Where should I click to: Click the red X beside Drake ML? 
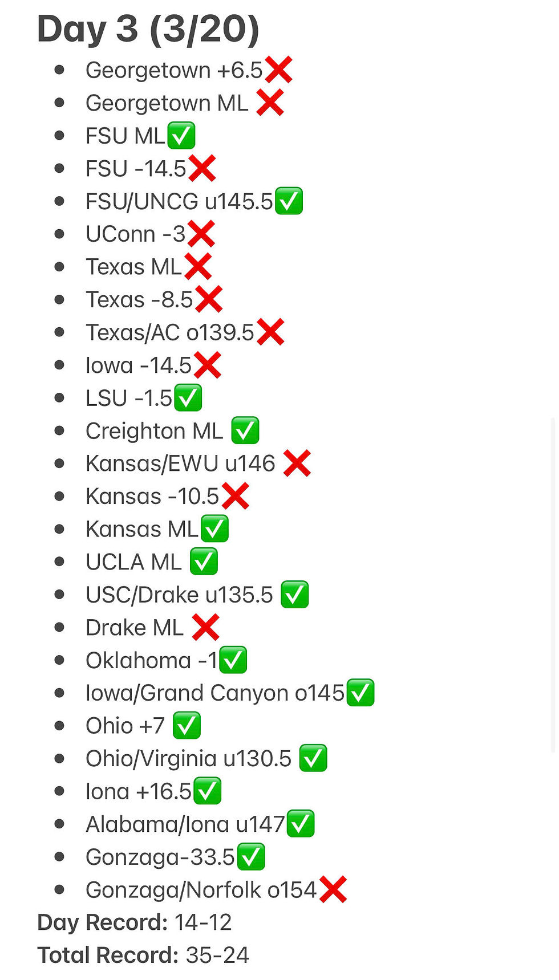click(x=205, y=628)
